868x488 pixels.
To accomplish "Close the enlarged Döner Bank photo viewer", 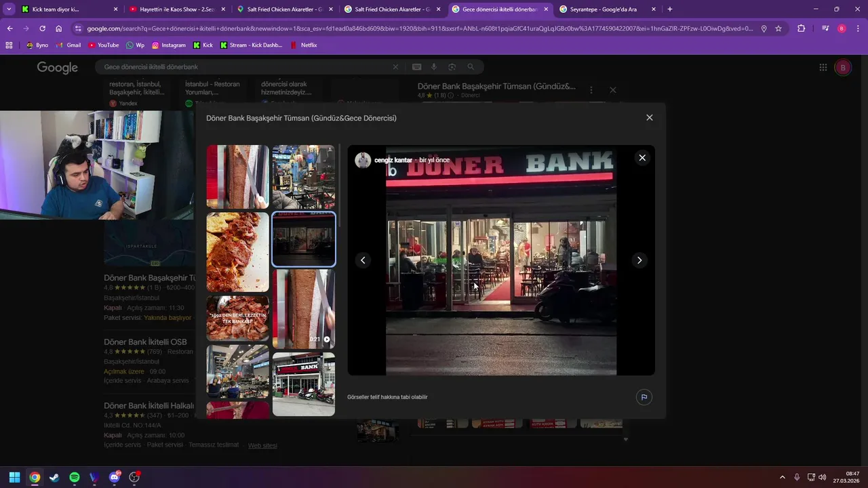I will click(642, 158).
